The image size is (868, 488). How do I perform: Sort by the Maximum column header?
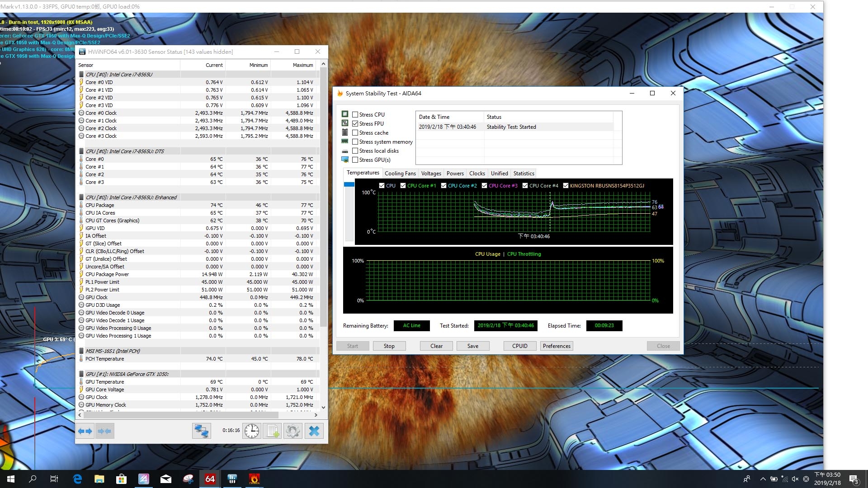[294, 65]
